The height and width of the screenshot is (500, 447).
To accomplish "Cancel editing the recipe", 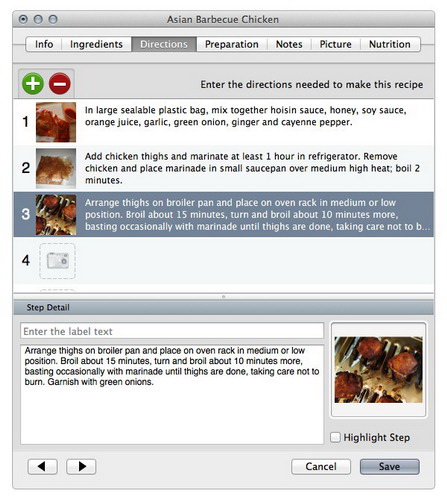I will [321, 467].
